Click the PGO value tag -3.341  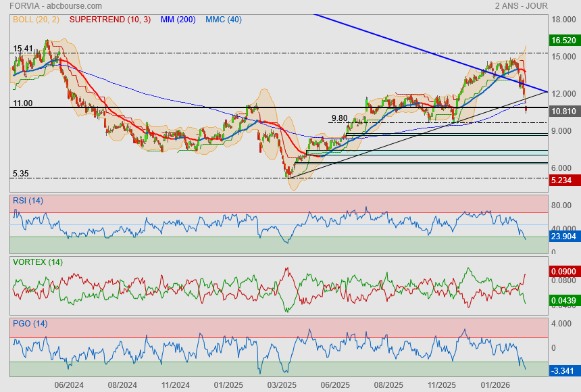tap(563, 370)
